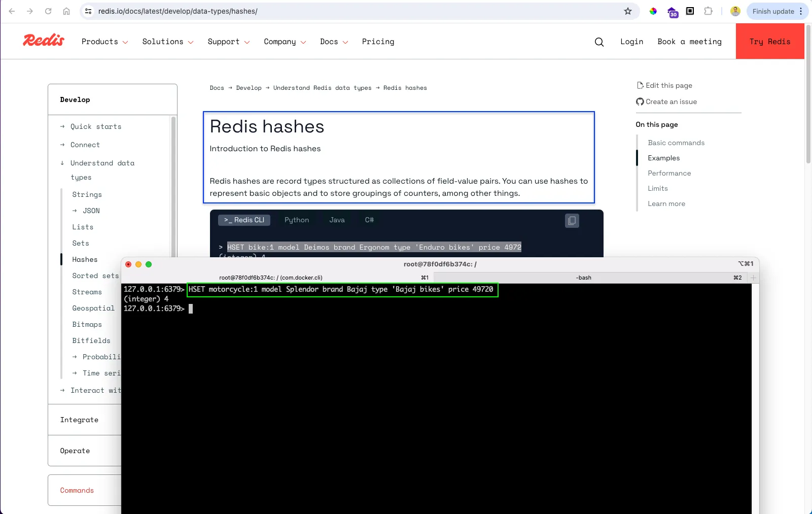
Task: Open the Support dropdown menu
Action: (229, 42)
